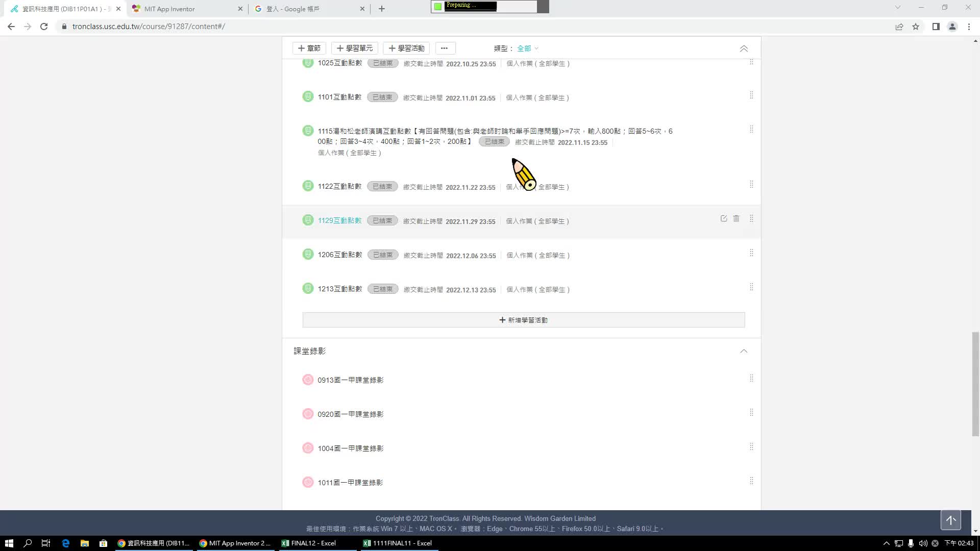Click the trash delete icon on the 1129互動點數 row
The image size is (980, 551).
click(736, 218)
